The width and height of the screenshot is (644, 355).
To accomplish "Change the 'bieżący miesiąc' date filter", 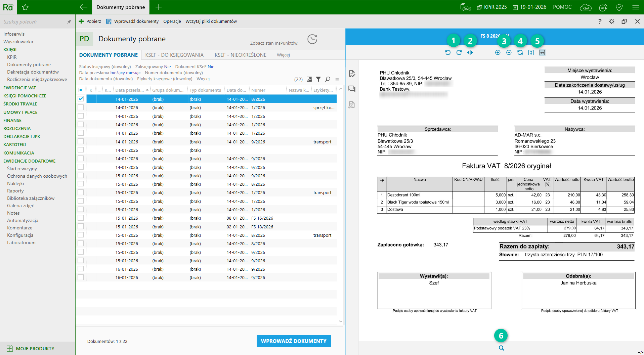I will pos(125,73).
